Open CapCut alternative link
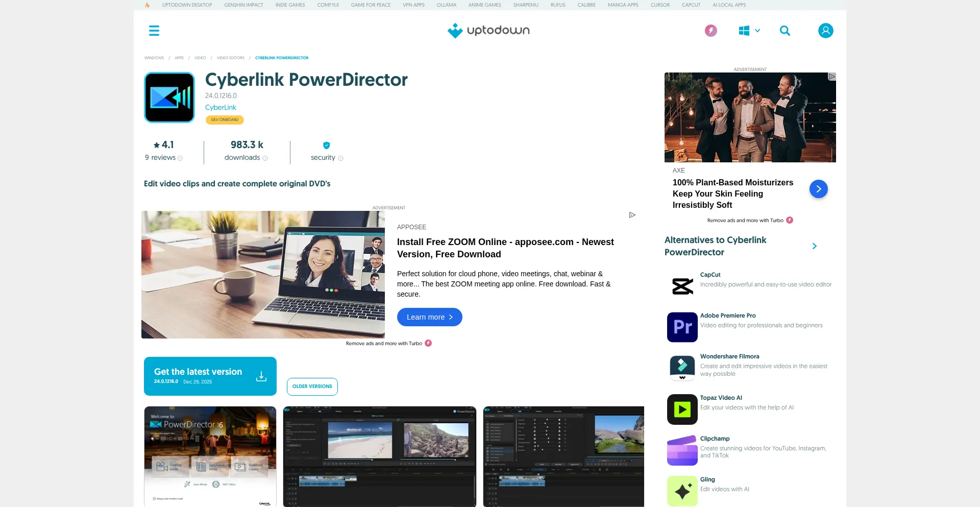This screenshot has height=507, width=980. [710, 275]
